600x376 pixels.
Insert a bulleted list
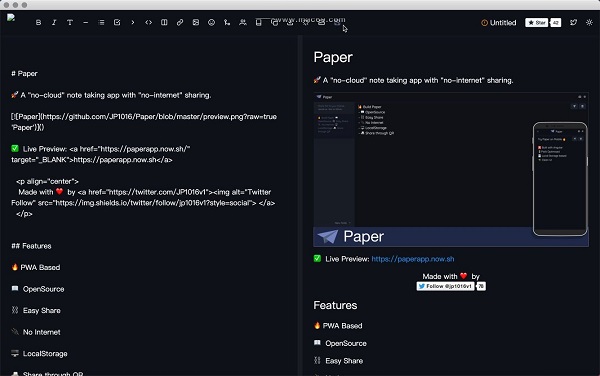(101, 23)
